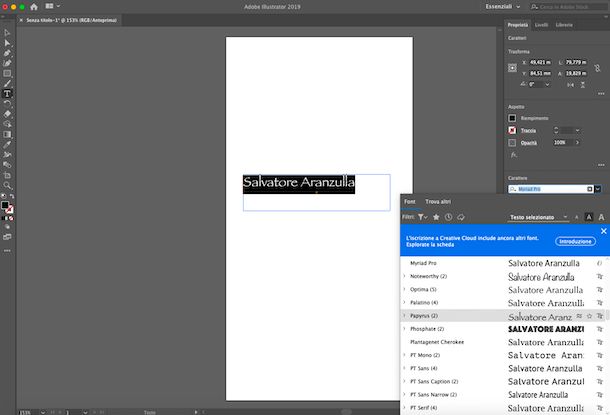Expand the Optima font family
The image size is (610, 415).
pyautogui.click(x=404, y=289)
